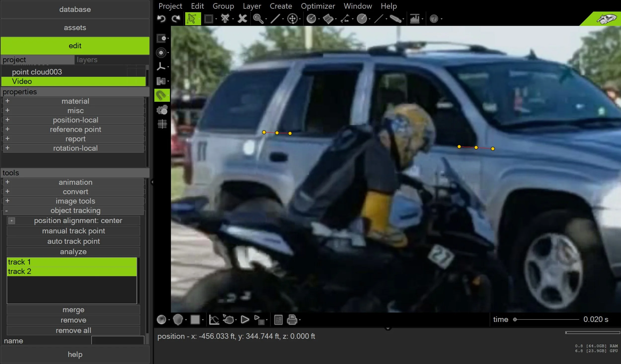
Task: Click the undo arrow icon
Action: click(161, 19)
